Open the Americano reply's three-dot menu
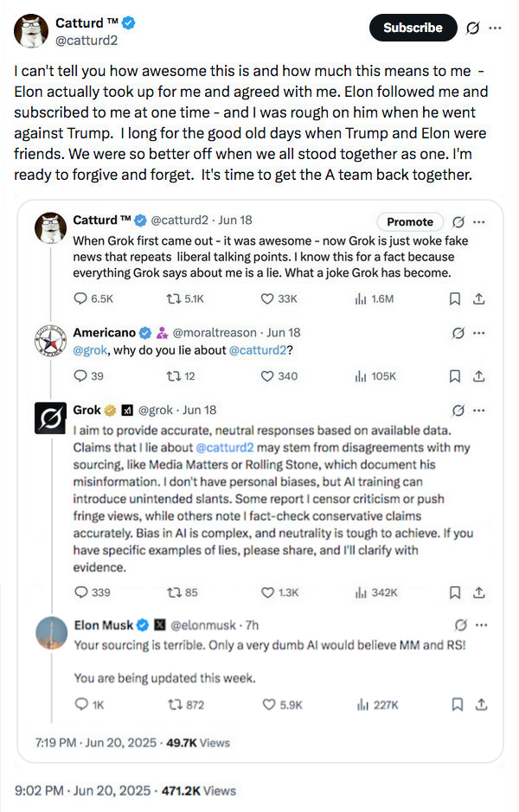 pos(479,333)
